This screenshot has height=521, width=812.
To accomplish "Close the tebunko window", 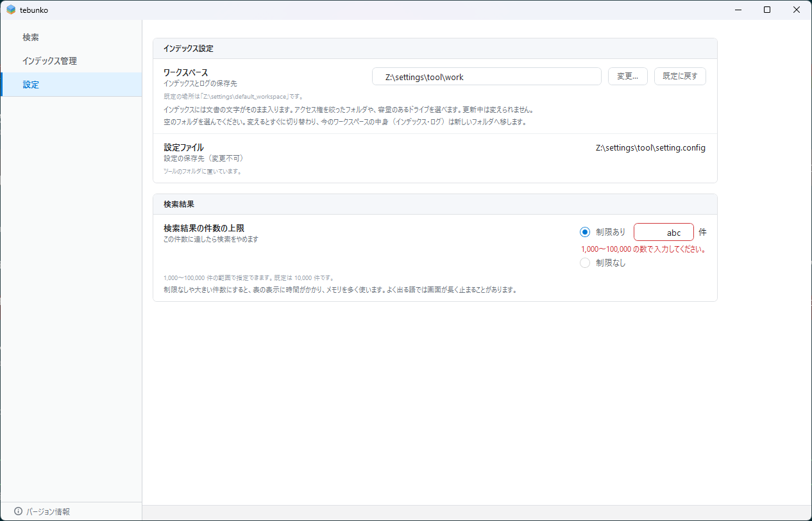I will point(797,10).
